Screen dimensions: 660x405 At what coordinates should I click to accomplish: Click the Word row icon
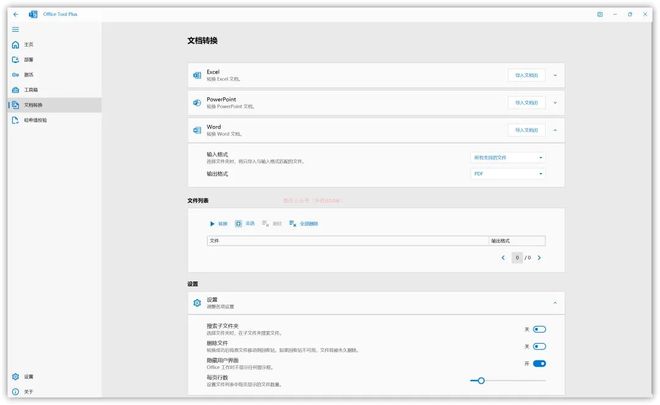[197, 131]
